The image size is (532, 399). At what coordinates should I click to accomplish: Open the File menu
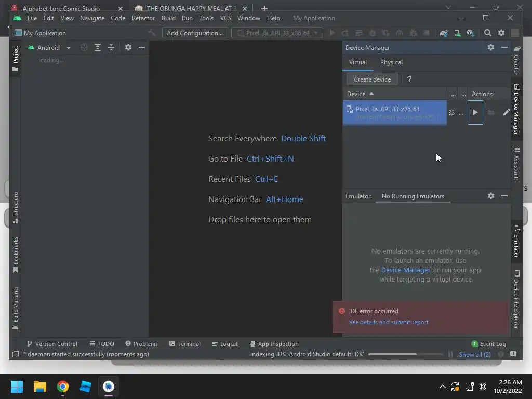coord(32,18)
